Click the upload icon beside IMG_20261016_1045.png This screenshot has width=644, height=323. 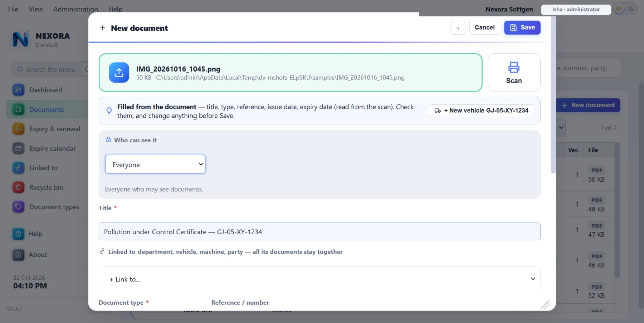(x=119, y=73)
